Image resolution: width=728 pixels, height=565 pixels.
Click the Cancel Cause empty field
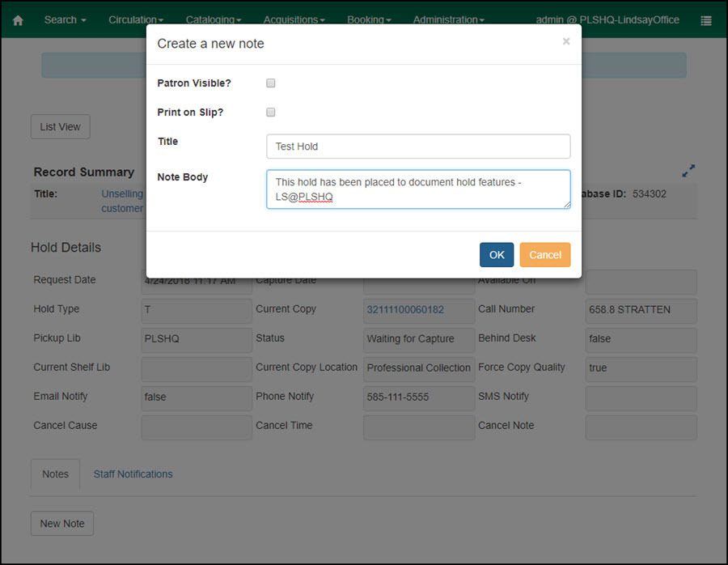pos(197,426)
